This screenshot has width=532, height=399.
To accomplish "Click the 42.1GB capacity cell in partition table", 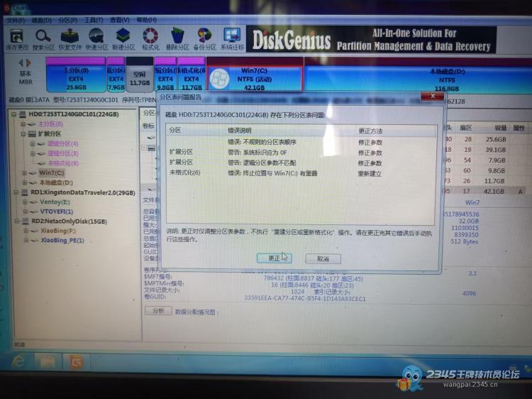I will 494,192.
